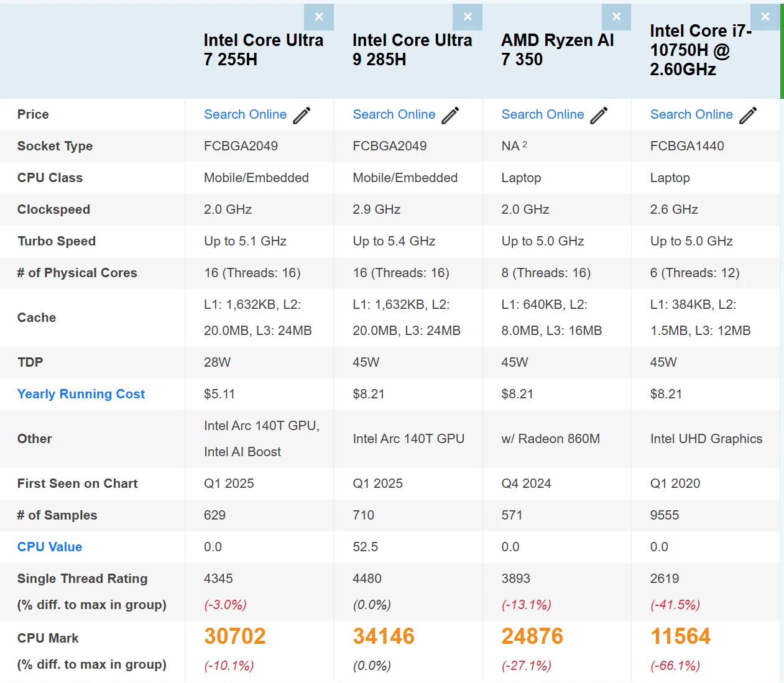Remove Intel Core i7-10750H column
Screen dimensions: 784x683
coord(765,17)
